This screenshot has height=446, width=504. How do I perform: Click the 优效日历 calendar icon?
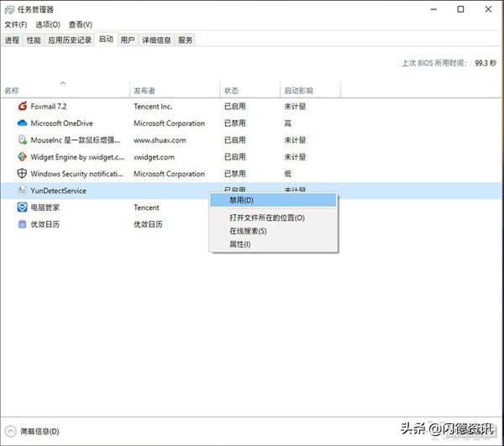pos(22,224)
